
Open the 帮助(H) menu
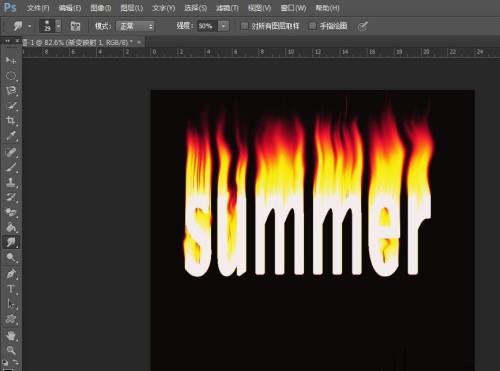click(327, 8)
